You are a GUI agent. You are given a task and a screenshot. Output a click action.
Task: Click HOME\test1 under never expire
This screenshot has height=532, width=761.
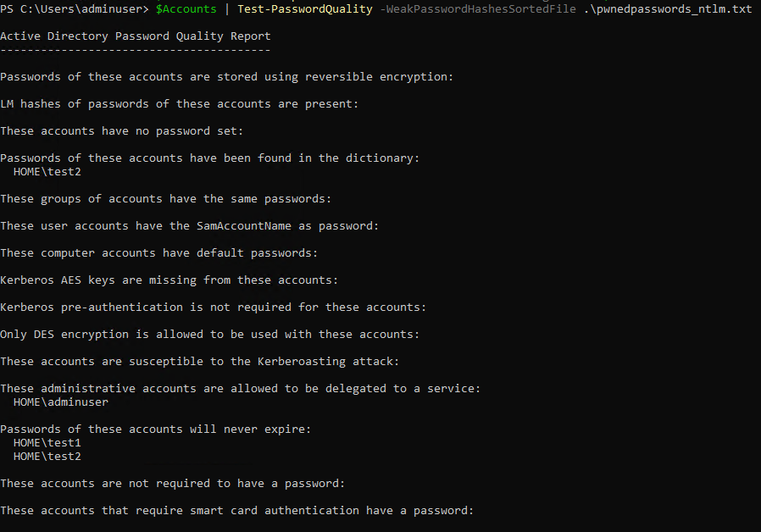(47, 443)
